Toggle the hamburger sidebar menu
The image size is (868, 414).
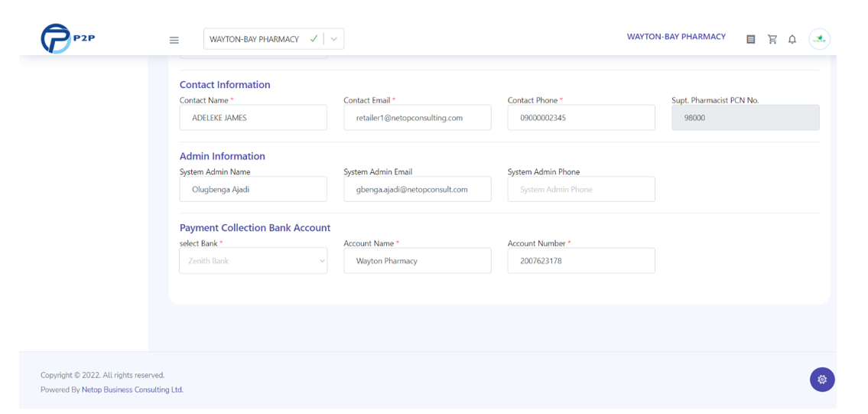click(174, 40)
